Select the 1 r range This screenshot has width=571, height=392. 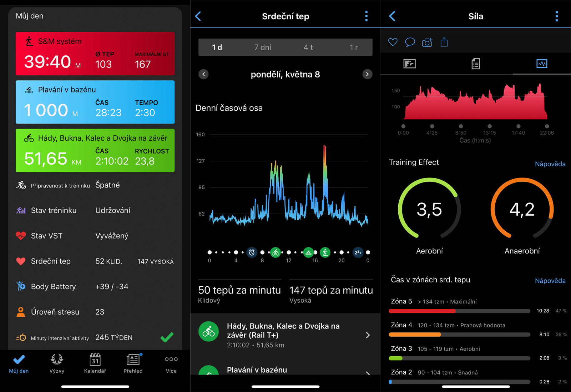pyautogui.click(x=354, y=47)
